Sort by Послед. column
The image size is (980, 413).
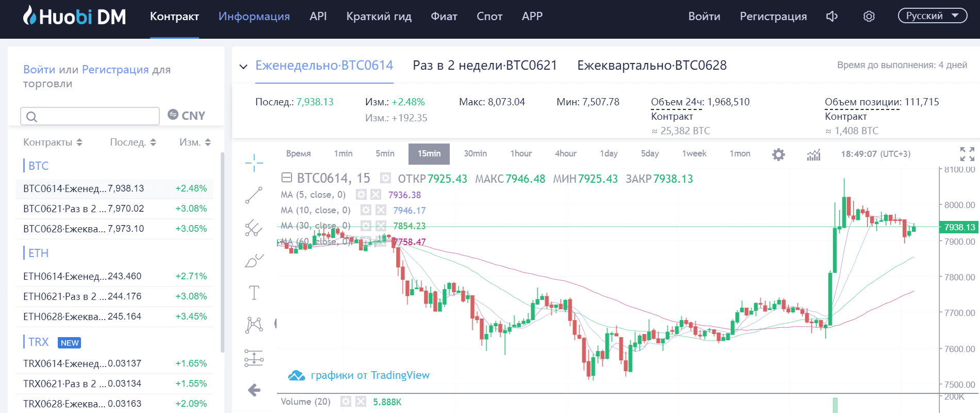click(133, 142)
